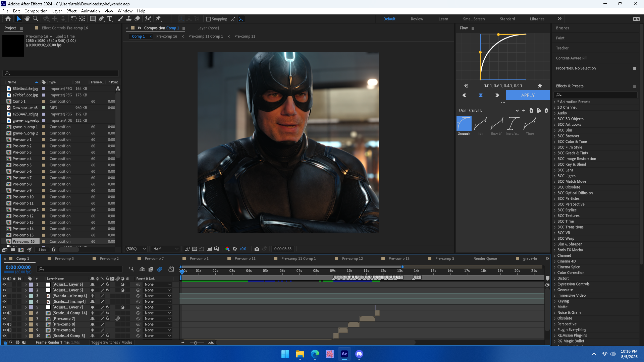Select the Pen tool
The image size is (644, 362).
point(101,19)
